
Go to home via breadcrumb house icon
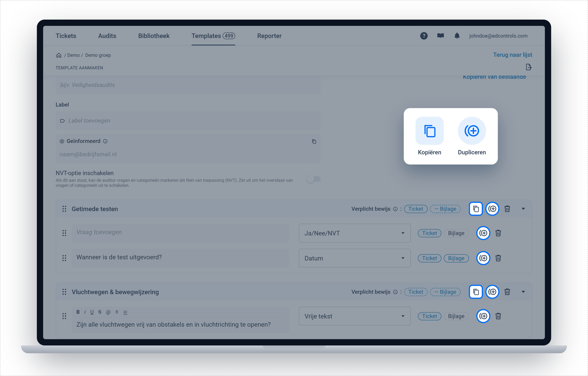[59, 55]
